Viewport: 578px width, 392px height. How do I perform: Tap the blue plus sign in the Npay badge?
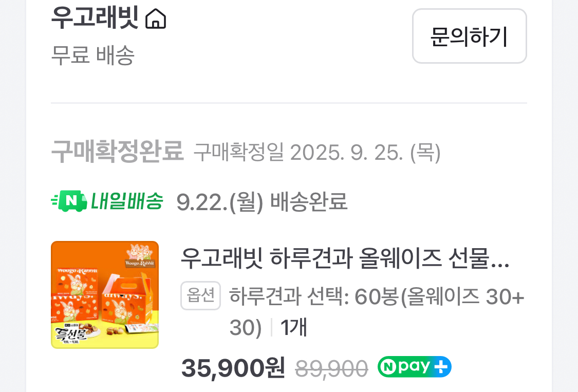coord(441,367)
